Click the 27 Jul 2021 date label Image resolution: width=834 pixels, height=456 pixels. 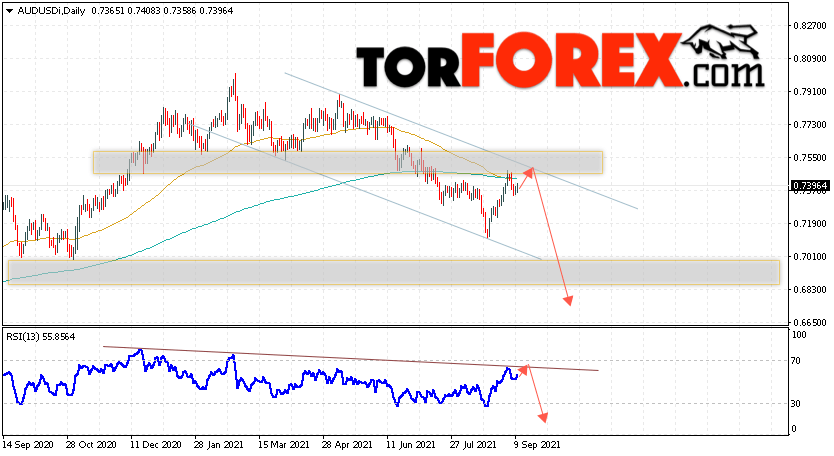(x=473, y=445)
